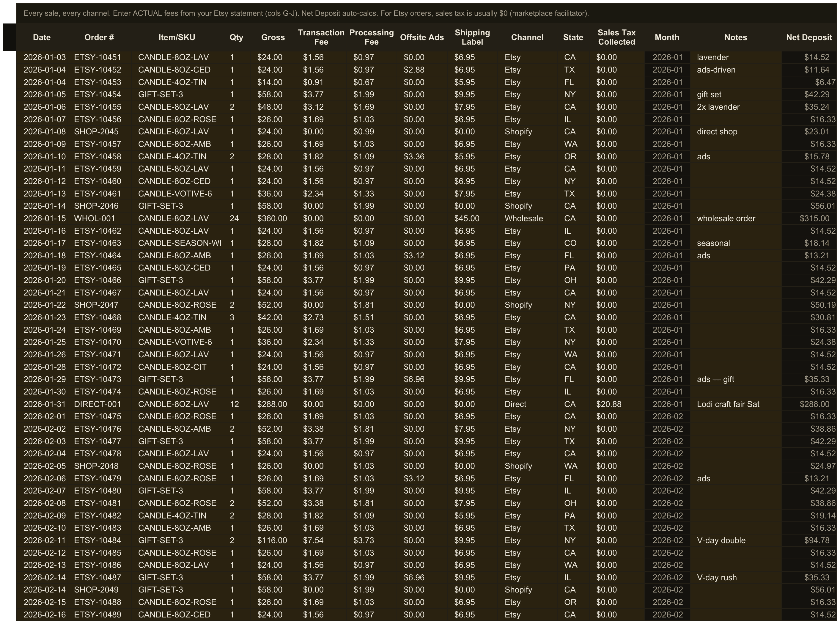Click the 'gift set' note cell

[x=736, y=95]
